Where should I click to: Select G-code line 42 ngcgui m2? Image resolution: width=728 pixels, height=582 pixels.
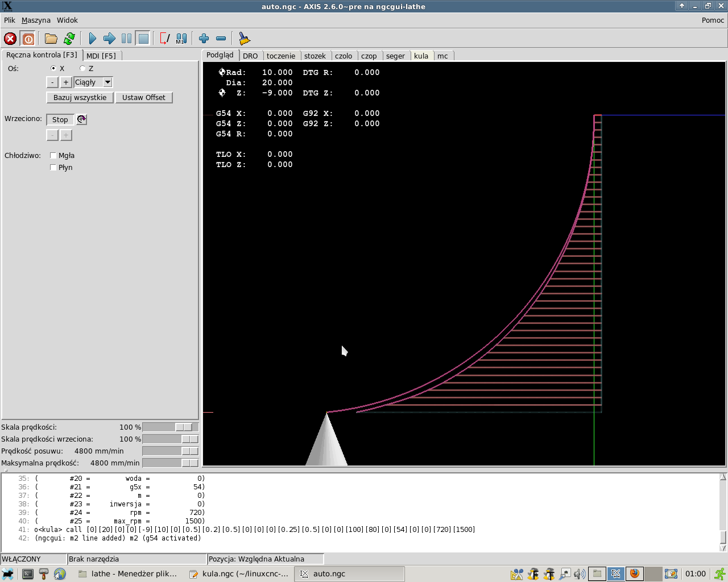(x=359, y=538)
